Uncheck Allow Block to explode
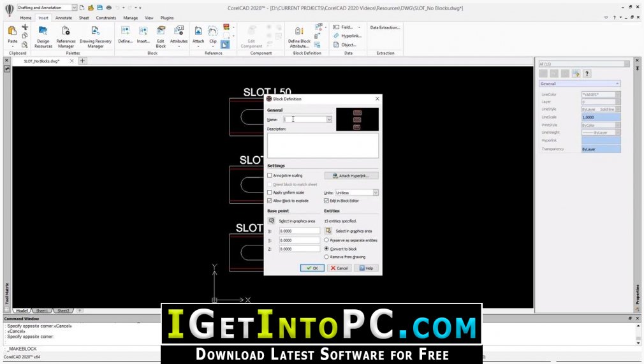644x364 pixels. (270, 201)
